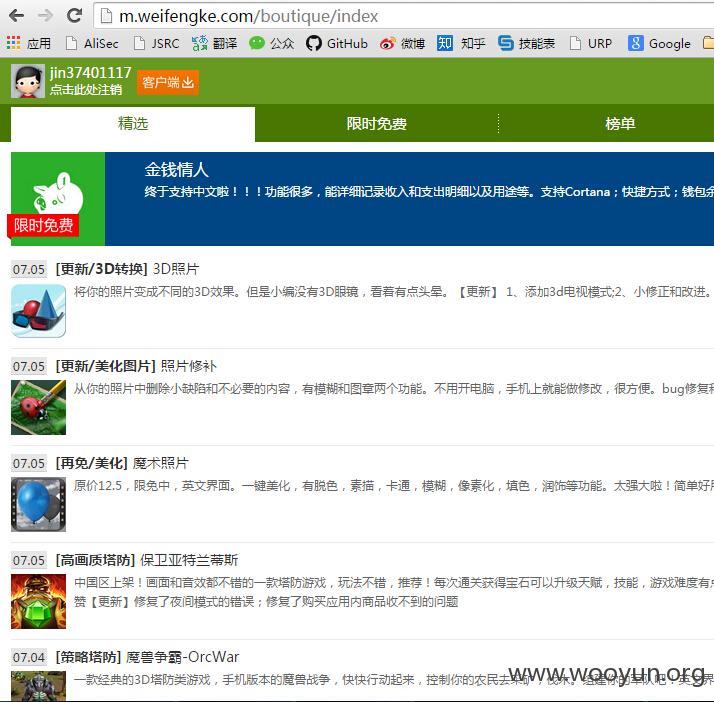The width and height of the screenshot is (714, 702).
Task: Click the 保卫亚特兰蒂斯 green gem app icon
Action: 38,601
